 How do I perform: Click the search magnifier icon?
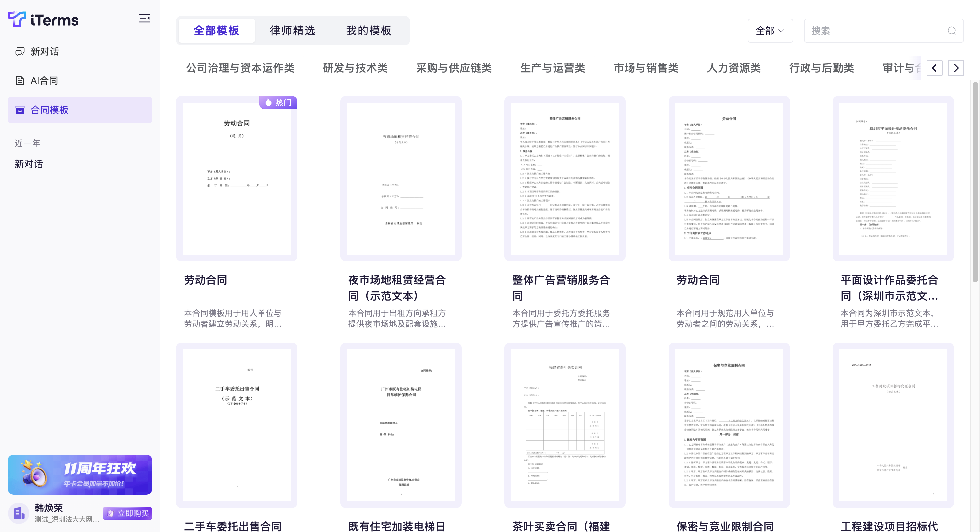[x=951, y=31]
